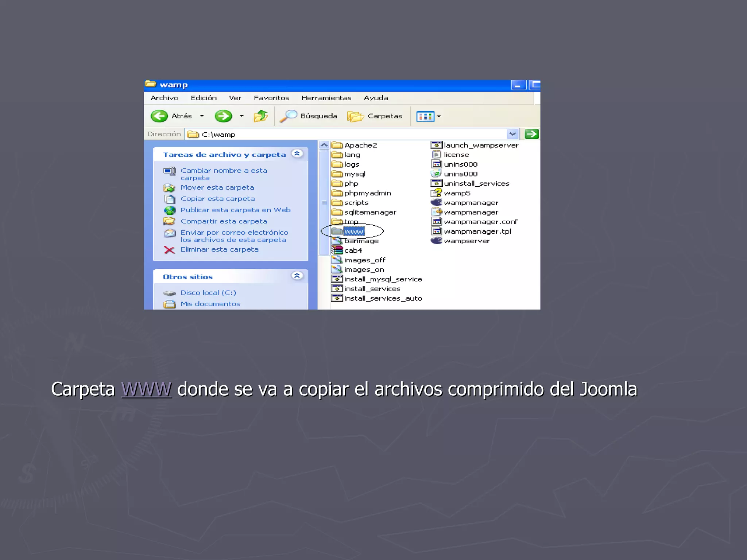
Task: Go up one folder level icon
Action: 261,116
